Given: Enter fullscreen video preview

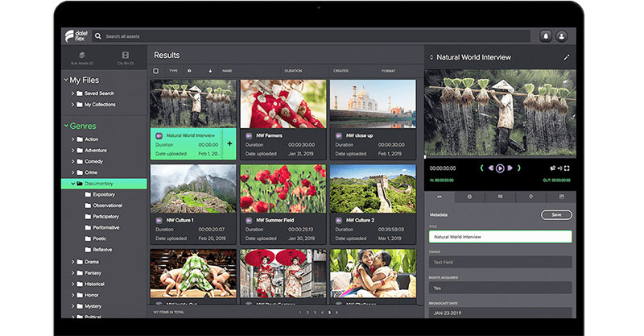Looking at the screenshot, I should pyautogui.click(x=567, y=168).
